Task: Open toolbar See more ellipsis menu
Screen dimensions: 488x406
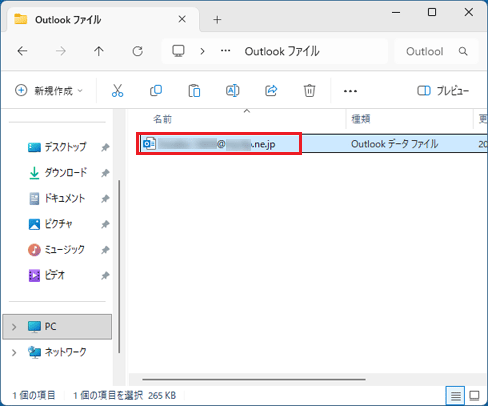Action: pyautogui.click(x=350, y=91)
